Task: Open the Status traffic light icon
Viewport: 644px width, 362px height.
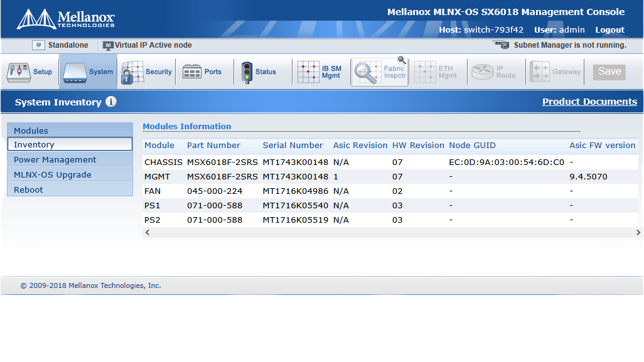Action: tap(247, 73)
